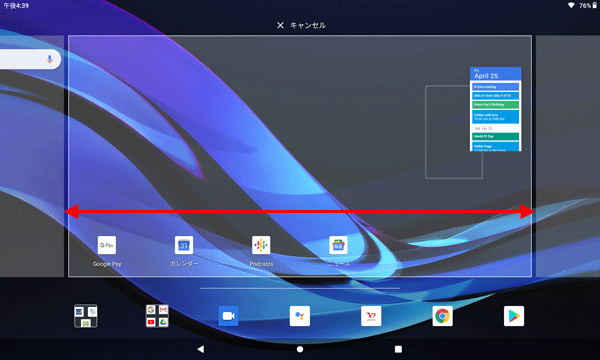Launch Chrome browser from the dock

click(442, 316)
